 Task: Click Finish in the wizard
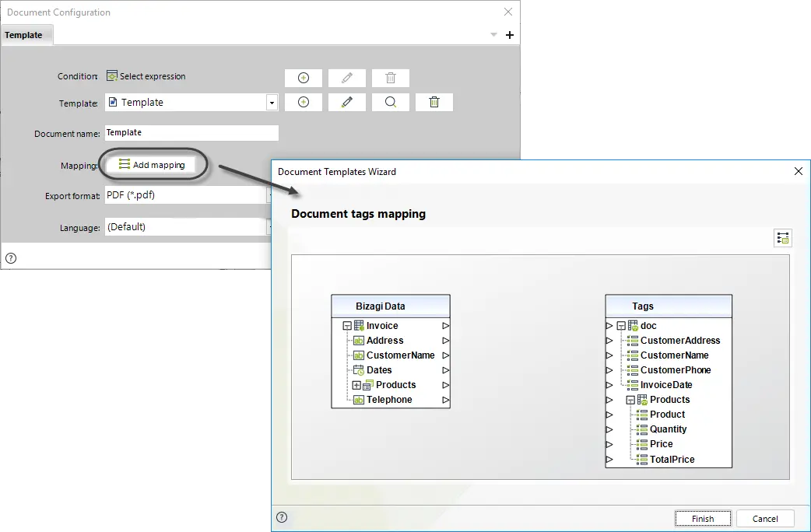point(703,519)
